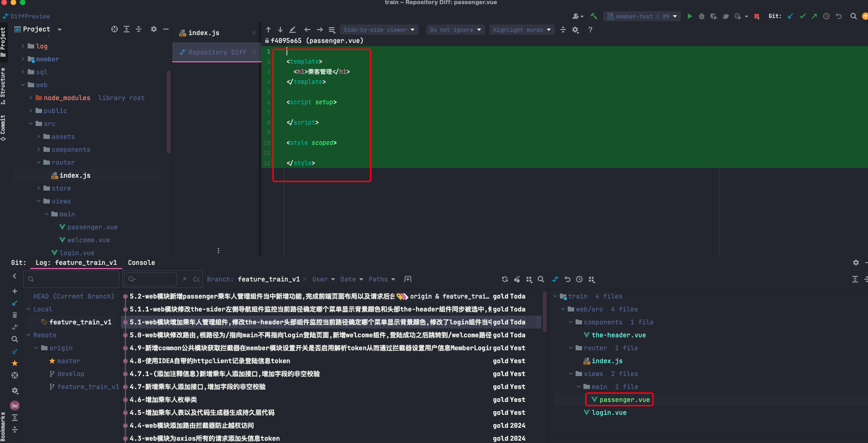868x443 pixels.
Task: Click New Branch plus icon in branches pane
Action: (x=15, y=291)
